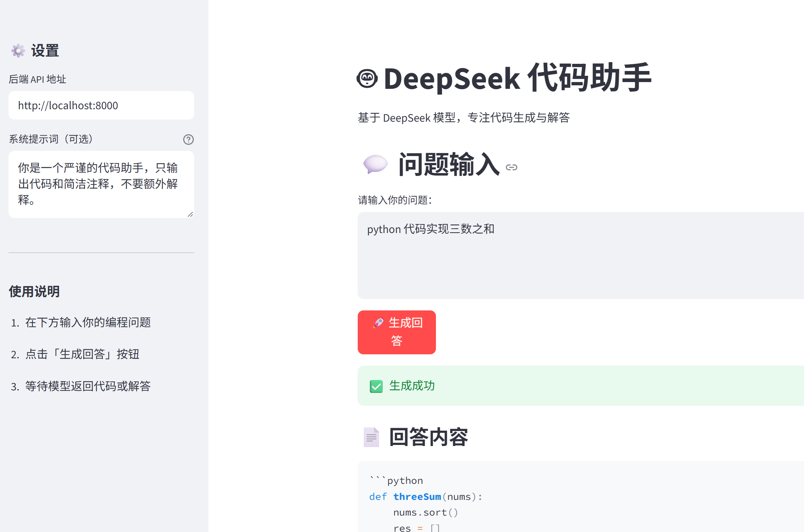This screenshot has width=804, height=532.
Task: Click the question textarea with 三数之和
Action: pyautogui.click(x=581, y=255)
